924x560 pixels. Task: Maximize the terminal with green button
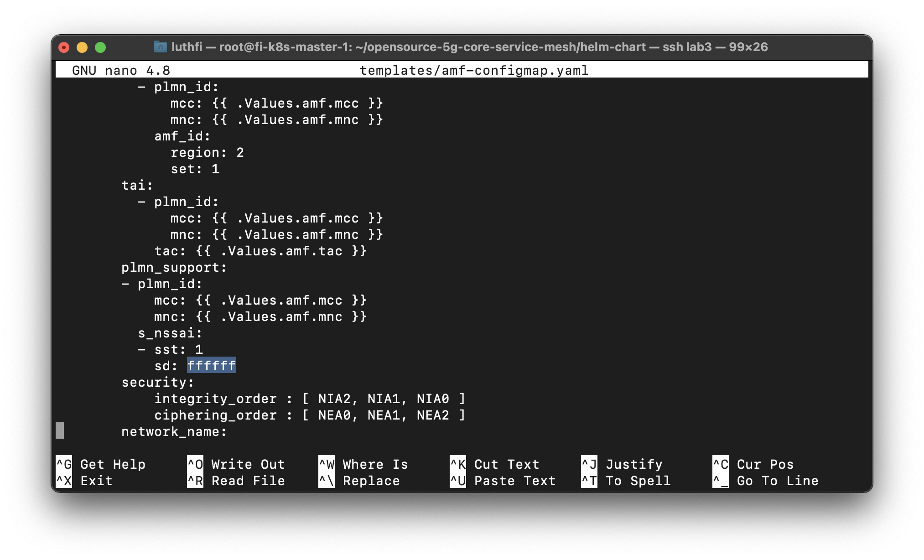pyautogui.click(x=100, y=47)
